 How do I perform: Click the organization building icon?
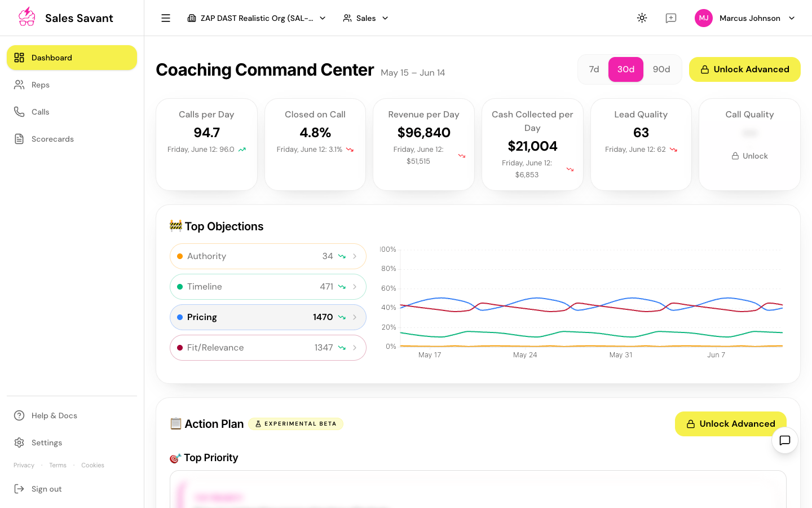pyautogui.click(x=192, y=18)
